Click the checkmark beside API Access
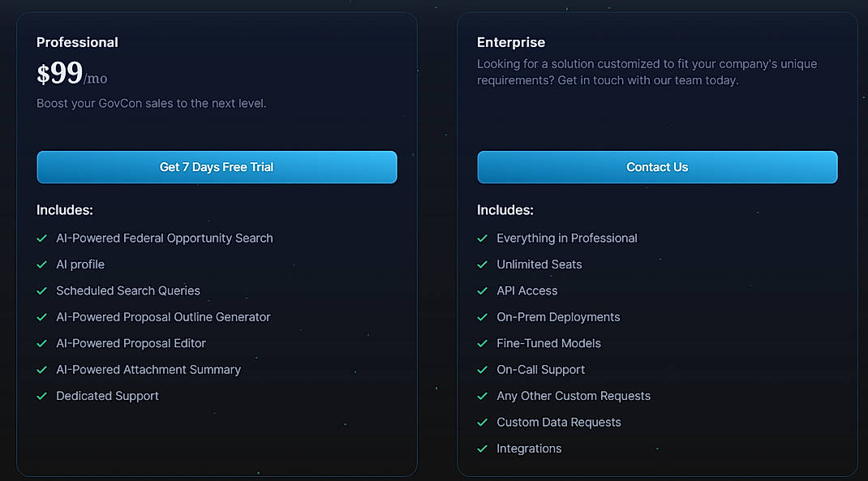 point(482,290)
